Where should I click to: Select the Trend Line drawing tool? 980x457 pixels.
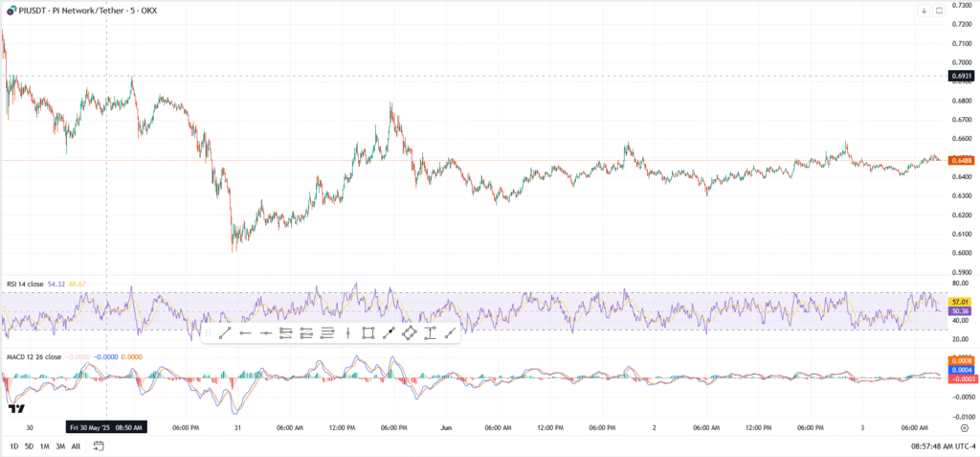point(223,333)
